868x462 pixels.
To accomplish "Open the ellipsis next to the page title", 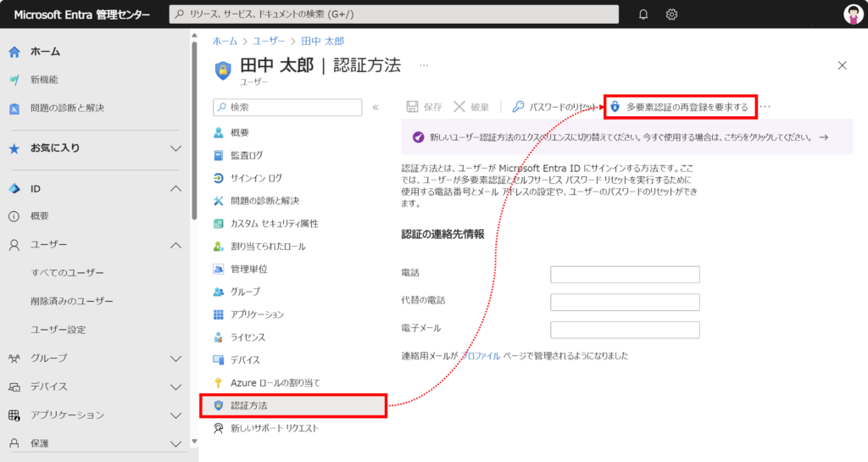I will [424, 65].
